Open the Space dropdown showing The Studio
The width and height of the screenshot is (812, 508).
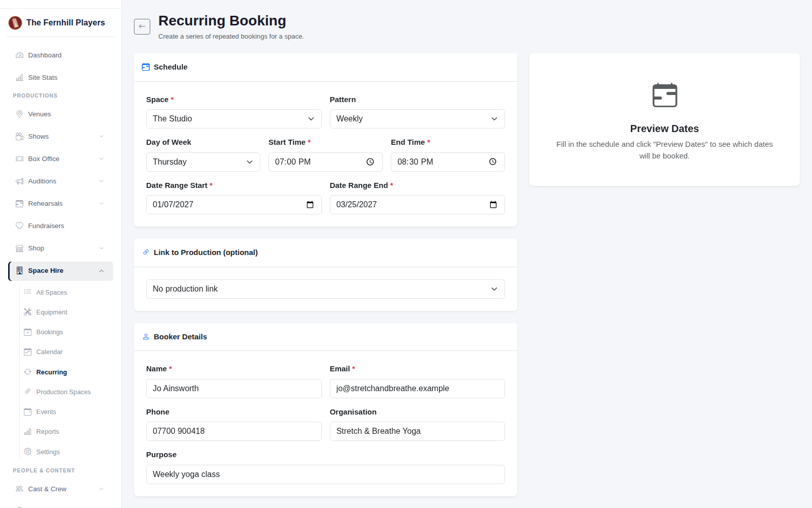point(233,119)
